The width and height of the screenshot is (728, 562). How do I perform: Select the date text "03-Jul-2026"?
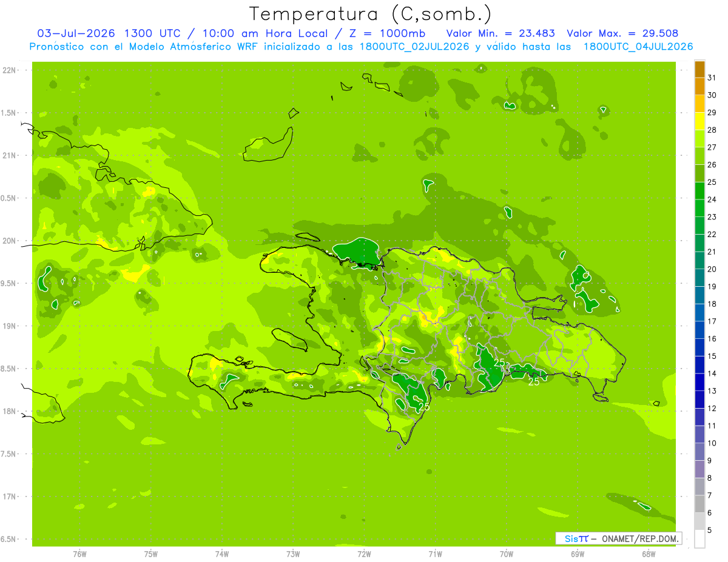(77, 33)
